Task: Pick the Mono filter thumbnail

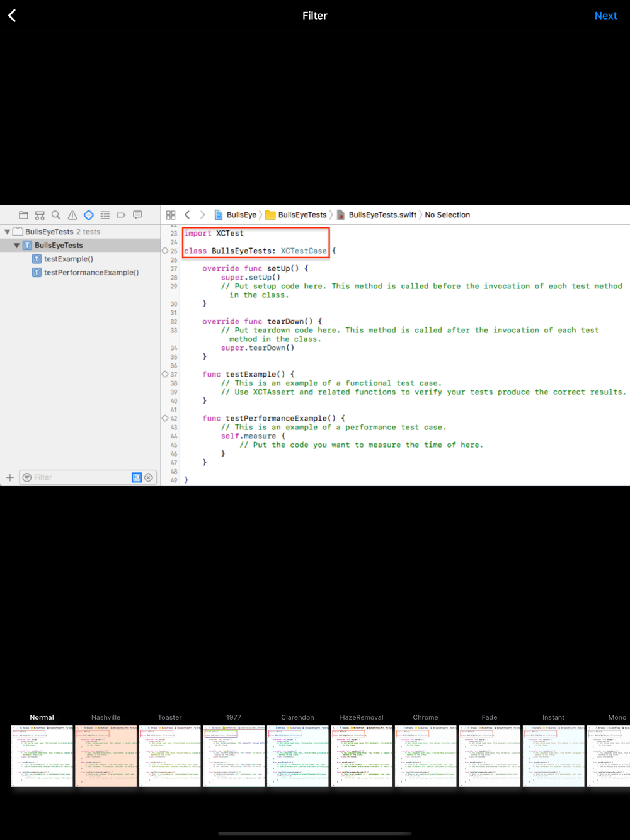Action: pos(609,756)
